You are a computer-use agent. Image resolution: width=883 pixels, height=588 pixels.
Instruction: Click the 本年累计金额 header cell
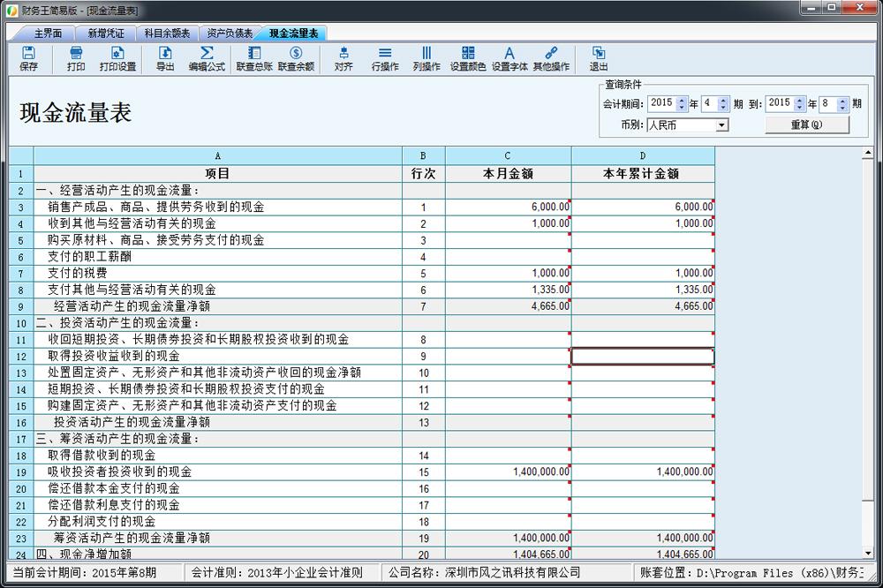click(643, 173)
